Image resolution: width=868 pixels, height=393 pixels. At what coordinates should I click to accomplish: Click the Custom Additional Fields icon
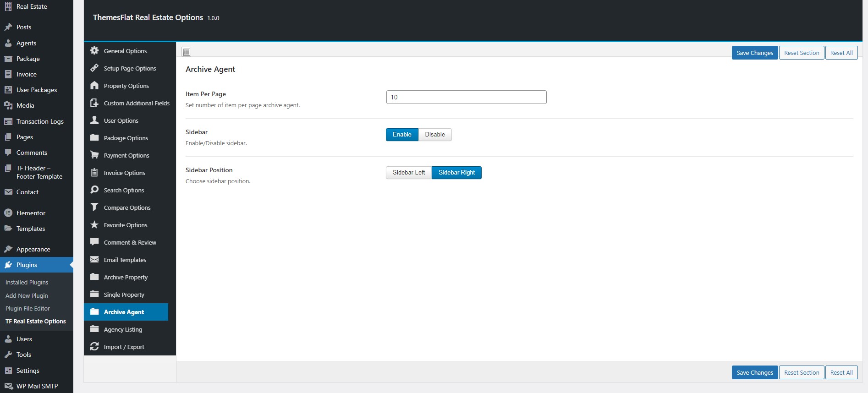click(94, 103)
